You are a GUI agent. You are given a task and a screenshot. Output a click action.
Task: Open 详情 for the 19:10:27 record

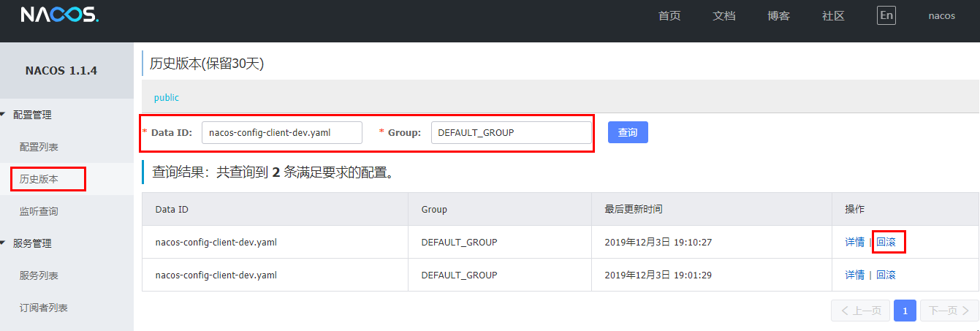[854, 242]
